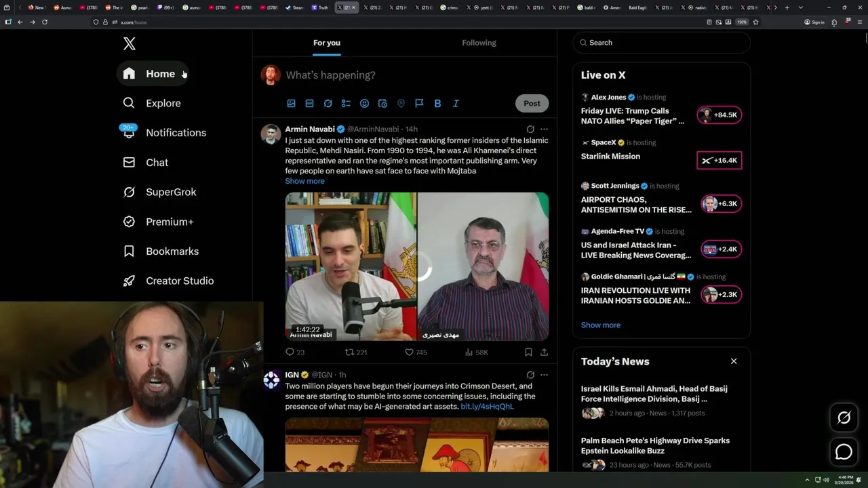Expand Armin Navabi post with Show more
This screenshot has width=868, height=488.
304,181
